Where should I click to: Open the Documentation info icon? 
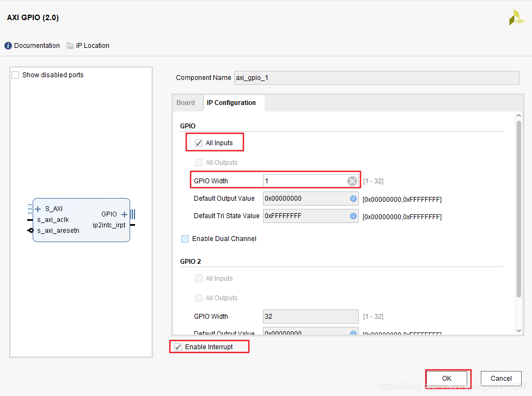[x=8, y=46]
